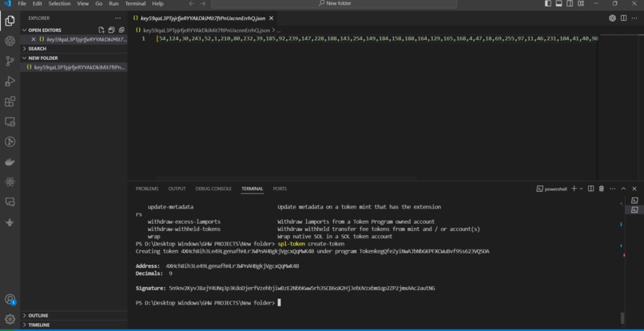
Task: Open the ChatGPT extension in activity bar
Action: point(10,41)
